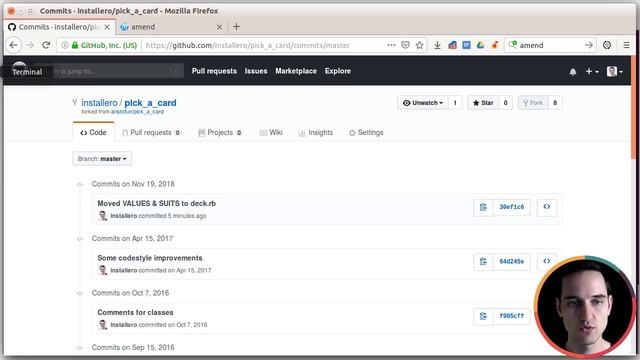Open commit hash 64d245e

click(512, 261)
